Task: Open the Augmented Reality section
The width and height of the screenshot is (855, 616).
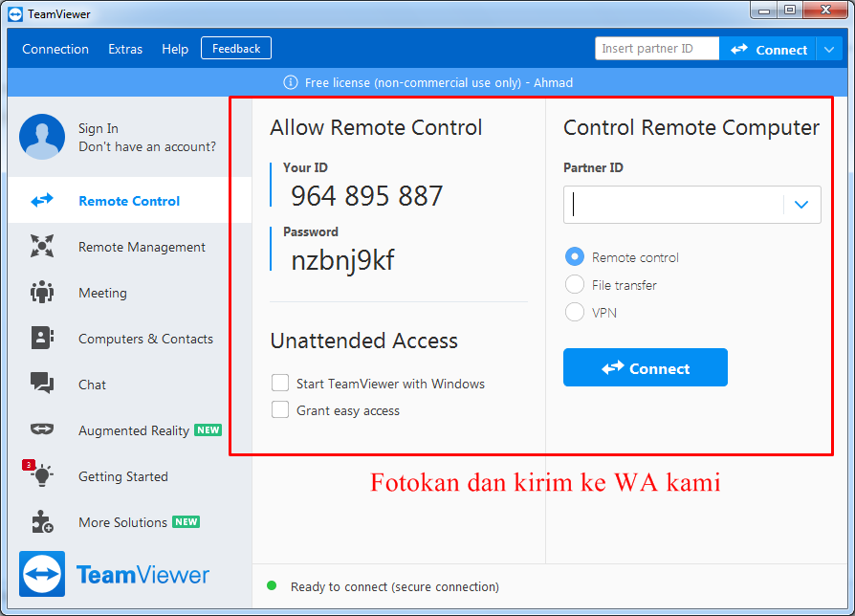Action: point(130,429)
